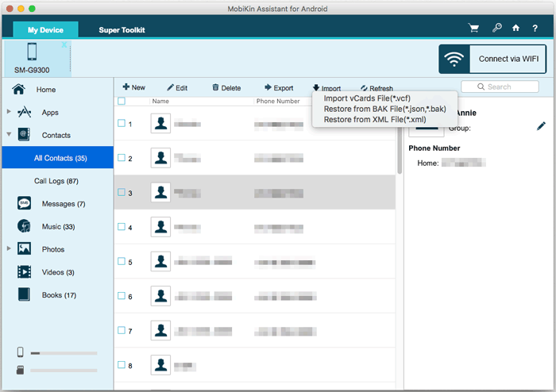
Task: Choose Import vCards File(*.vcf)
Action: pyautogui.click(x=367, y=98)
